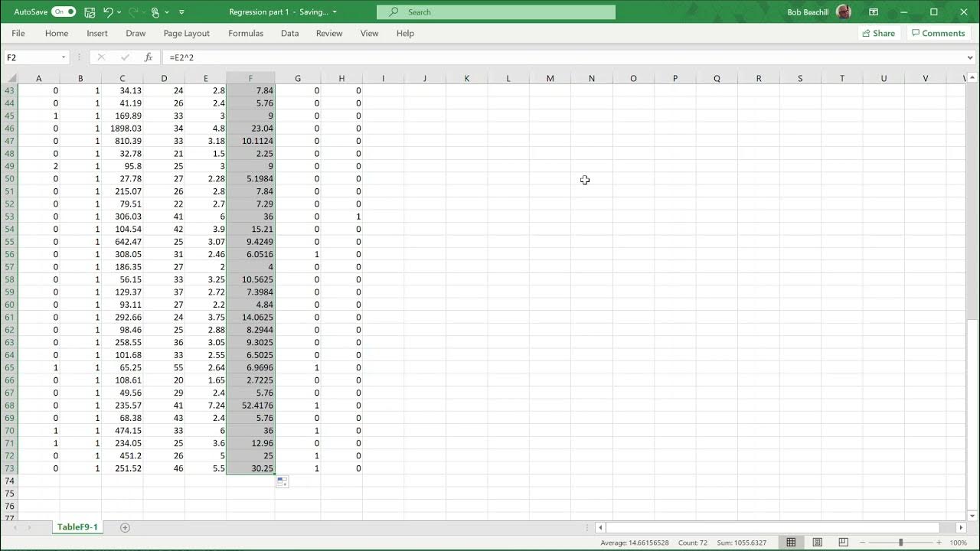This screenshot has width=980, height=551.
Task: Open the Formulas tab
Action: click(x=246, y=34)
